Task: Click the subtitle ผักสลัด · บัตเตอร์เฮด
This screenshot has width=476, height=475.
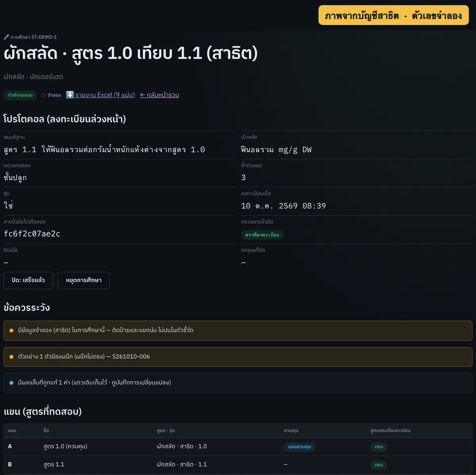Action: pos(33,77)
